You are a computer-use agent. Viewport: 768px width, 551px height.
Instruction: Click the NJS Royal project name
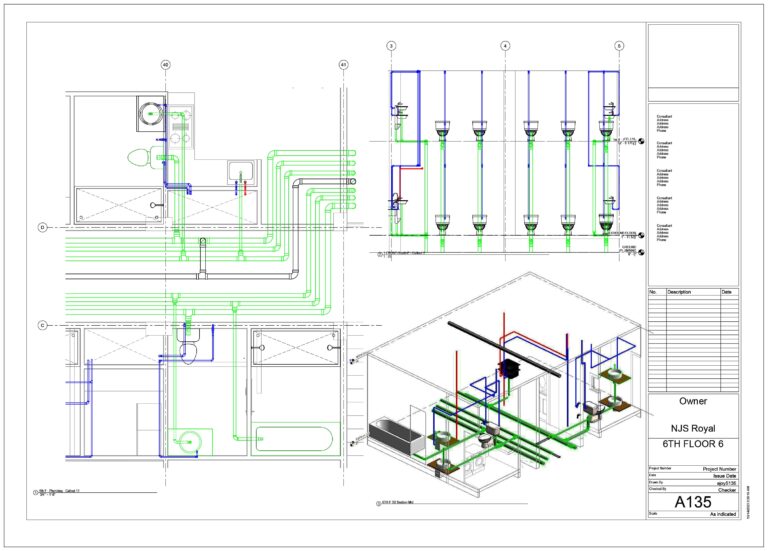pyautogui.click(x=693, y=429)
